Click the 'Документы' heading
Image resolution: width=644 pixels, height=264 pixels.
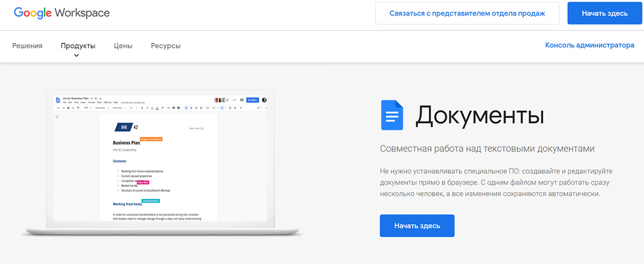pos(480,115)
